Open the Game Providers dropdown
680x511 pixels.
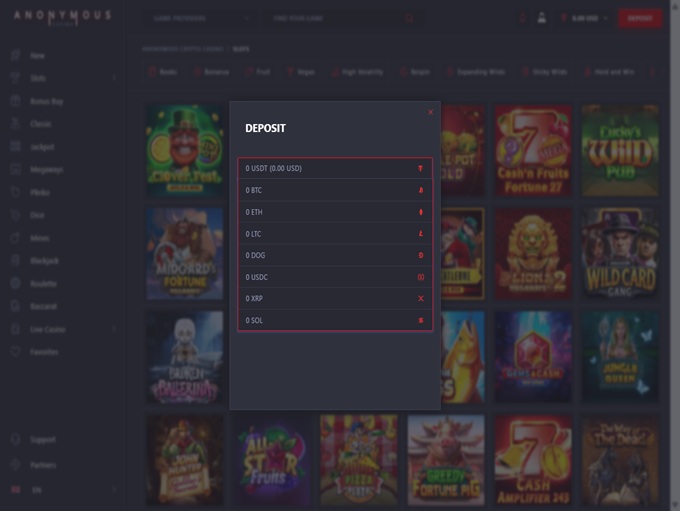(x=198, y=18)
